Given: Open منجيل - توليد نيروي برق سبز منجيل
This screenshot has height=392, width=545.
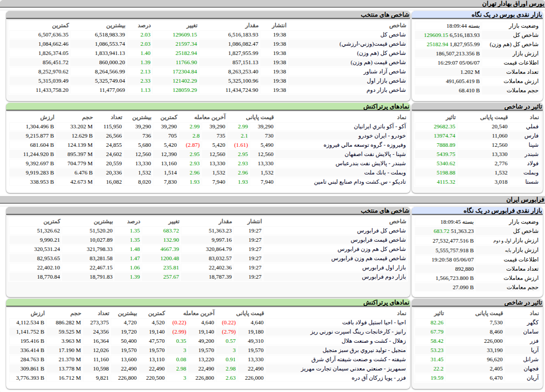Looking at the screenshot, I should pos(365,350).
